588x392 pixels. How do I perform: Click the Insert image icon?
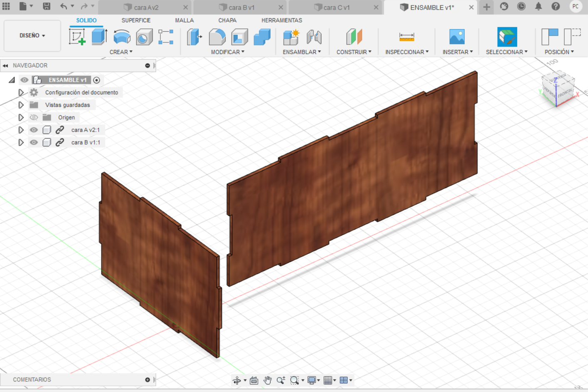[457, 37]
